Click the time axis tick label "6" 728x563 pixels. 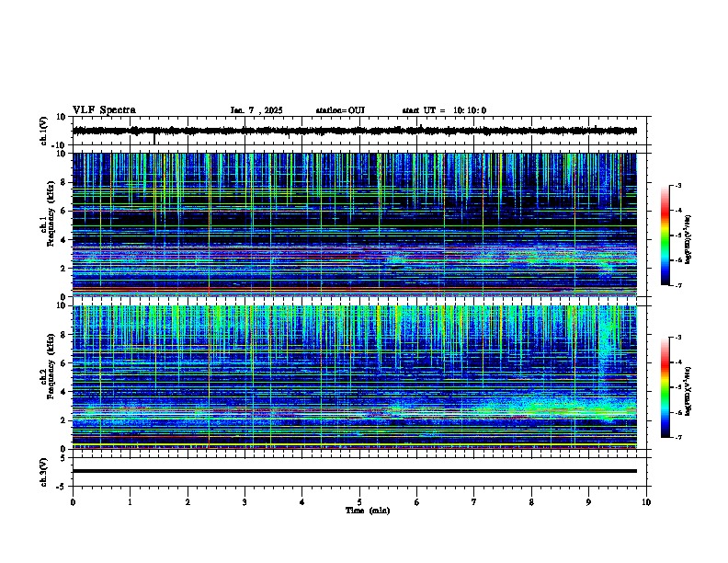(417, 502)
